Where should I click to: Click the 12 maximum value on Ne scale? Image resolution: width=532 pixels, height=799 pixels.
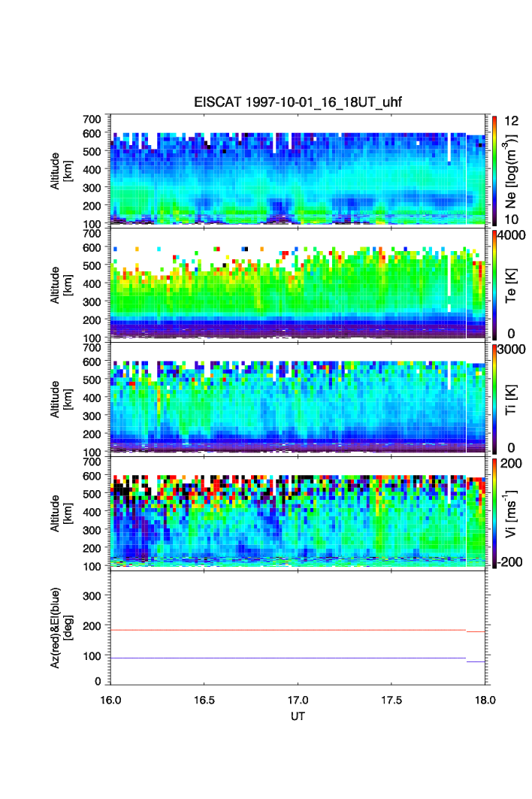(511, 121)
